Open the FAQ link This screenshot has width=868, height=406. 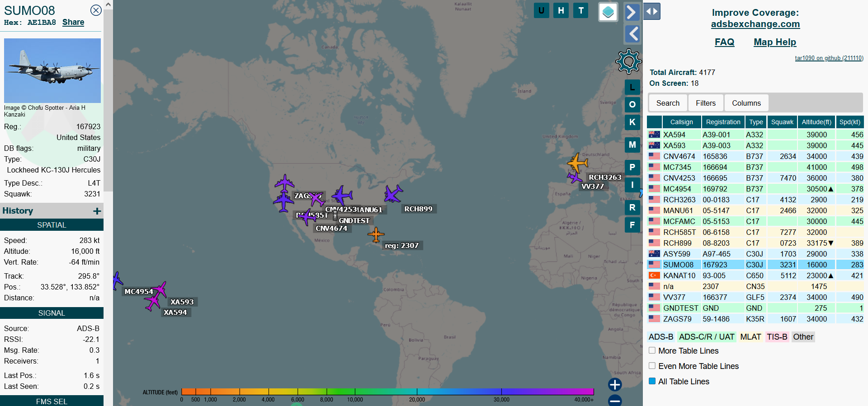pyautogui.click(x=724, y=42)
